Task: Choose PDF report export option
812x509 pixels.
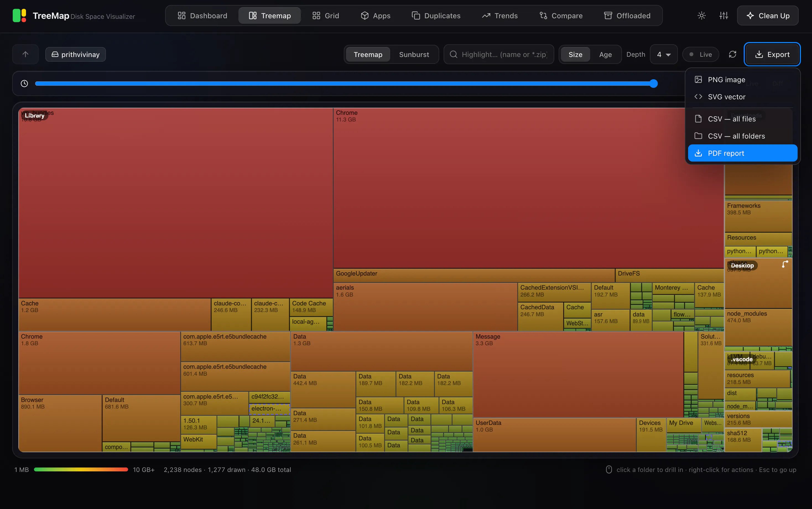Action: [742, 153]
